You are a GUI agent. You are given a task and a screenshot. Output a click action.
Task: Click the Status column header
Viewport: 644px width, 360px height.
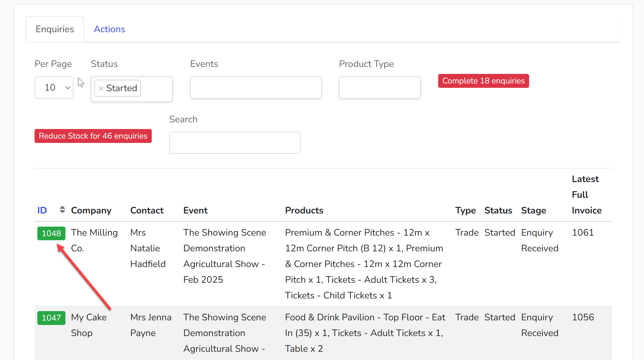(x=498, y=210)
